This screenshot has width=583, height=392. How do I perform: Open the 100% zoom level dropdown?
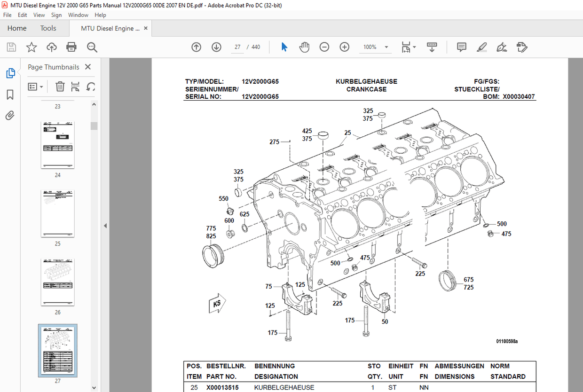pos(376,47)
